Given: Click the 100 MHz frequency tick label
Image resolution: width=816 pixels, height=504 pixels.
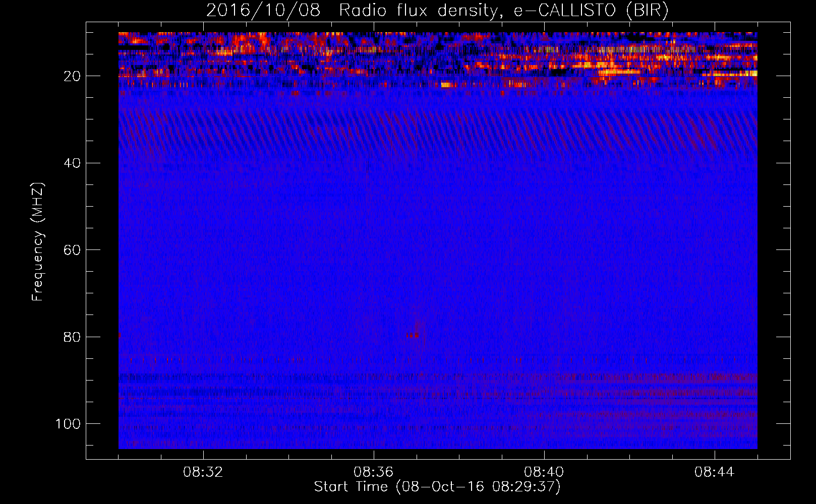Looking at the screenshot, I should 68,424.
